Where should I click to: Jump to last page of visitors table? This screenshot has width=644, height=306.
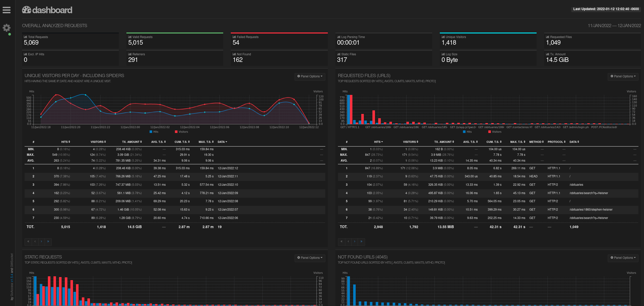pos(48,242)
